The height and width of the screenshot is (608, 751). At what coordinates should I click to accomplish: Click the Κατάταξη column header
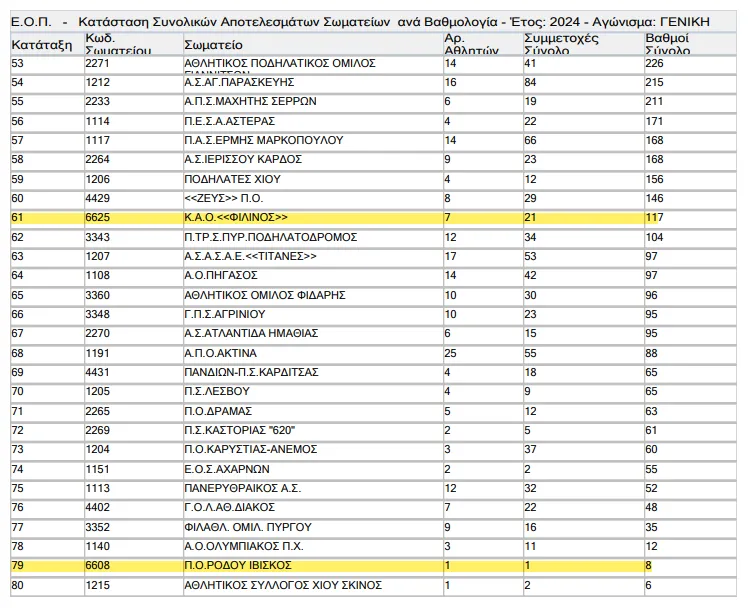tap(42, 45)
